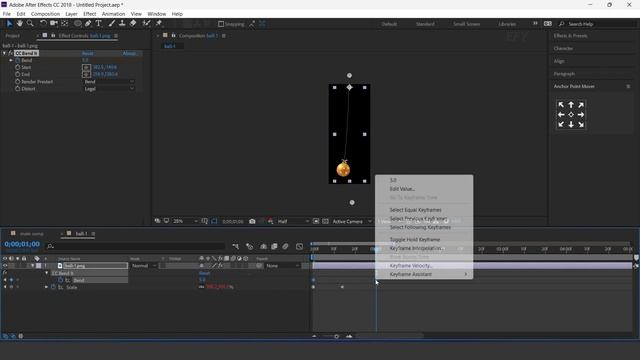
Task: Open the Distort Legal dropdown
Action: pos(109,89)
